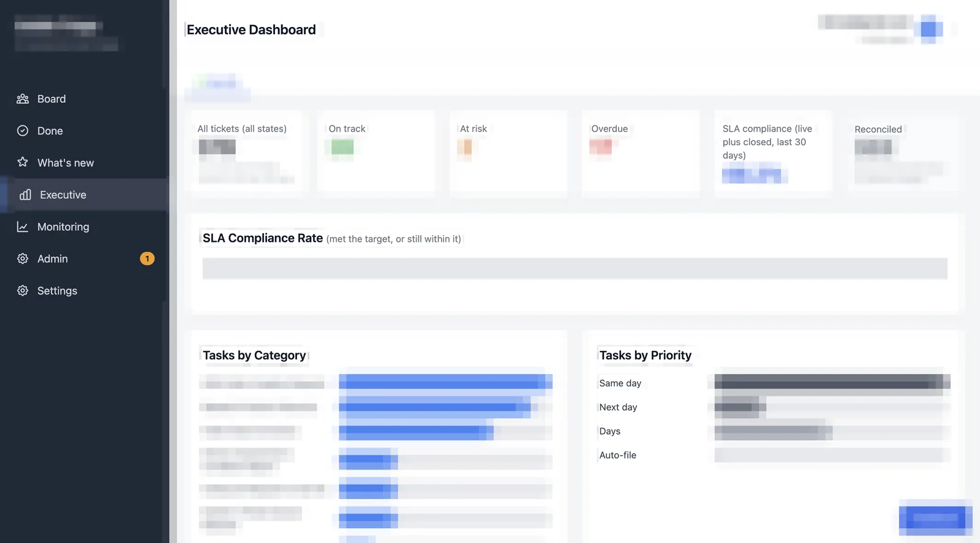Select the Next day priority bar

[x=832, y=407]
